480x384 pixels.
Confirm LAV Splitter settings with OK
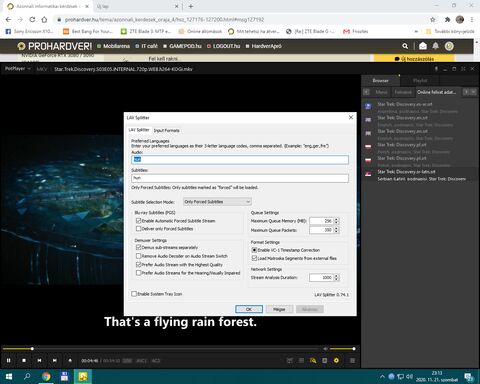[249, 309]
